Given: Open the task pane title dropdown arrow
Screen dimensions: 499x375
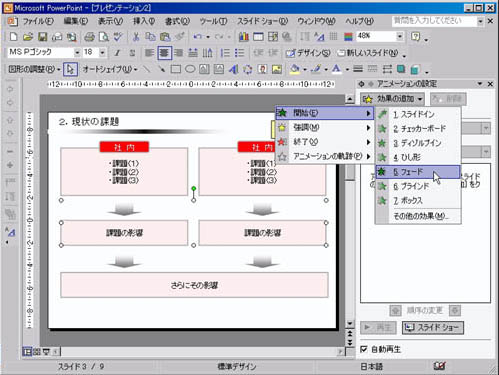Looking at the screenshot, I should coord(480,84).
